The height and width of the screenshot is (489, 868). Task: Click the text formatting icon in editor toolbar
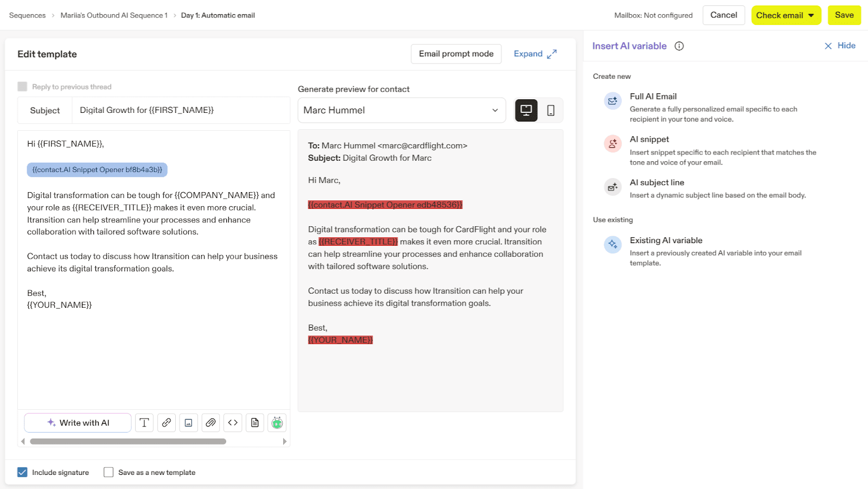(144, 423)
